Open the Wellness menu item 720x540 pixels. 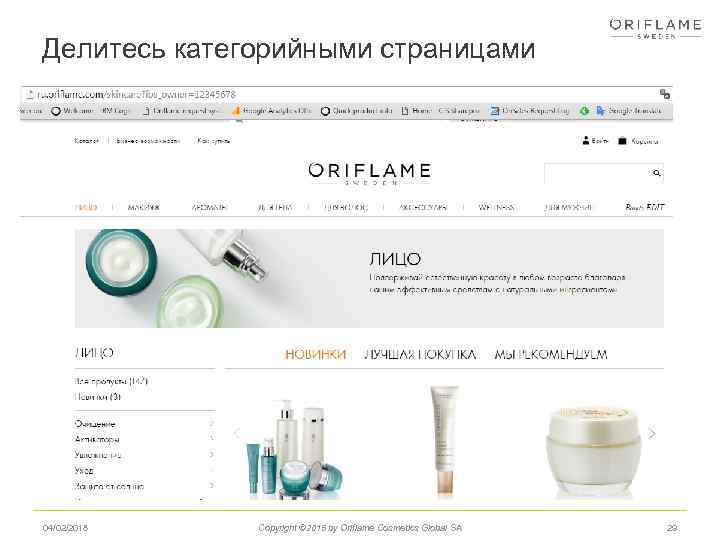pos(495,208)
